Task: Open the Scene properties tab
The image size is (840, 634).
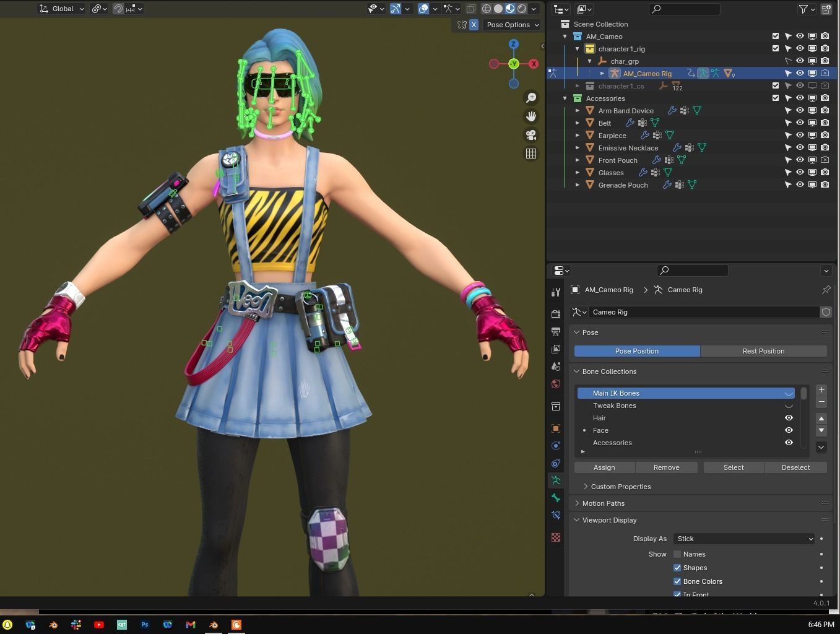Action: [556, 366]
